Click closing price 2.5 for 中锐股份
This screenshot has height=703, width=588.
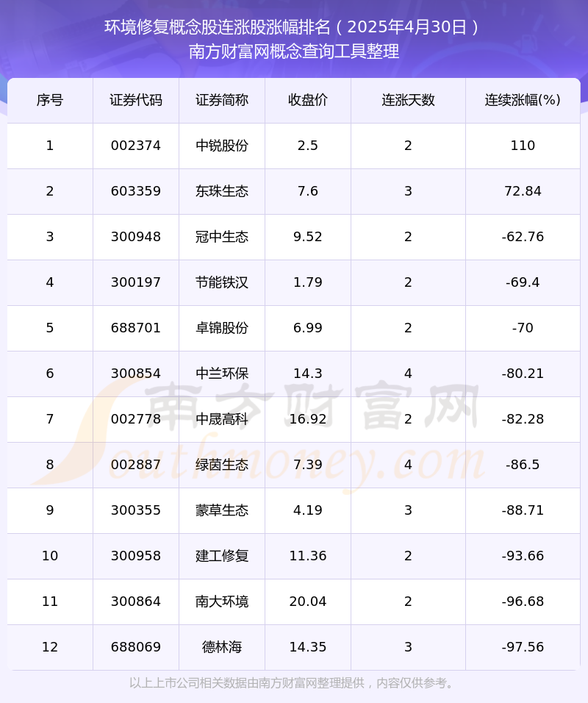tap(308, 146)
